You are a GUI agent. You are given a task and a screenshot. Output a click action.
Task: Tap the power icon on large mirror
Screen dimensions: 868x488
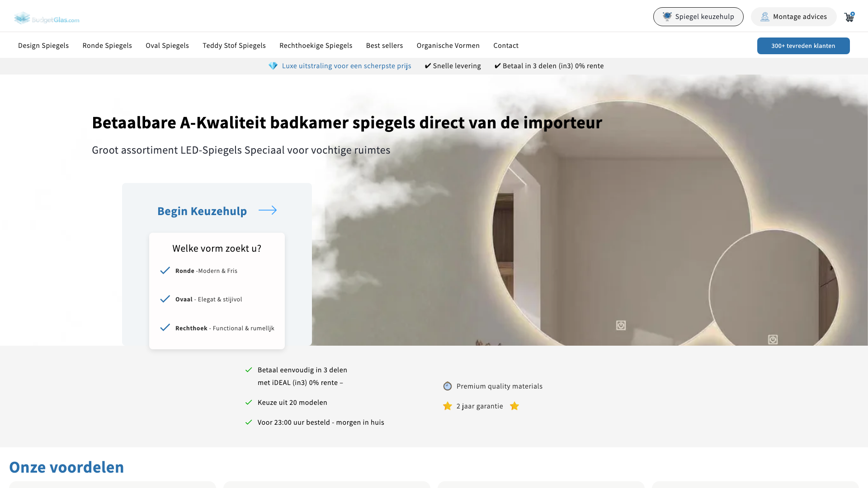[621, 325]
